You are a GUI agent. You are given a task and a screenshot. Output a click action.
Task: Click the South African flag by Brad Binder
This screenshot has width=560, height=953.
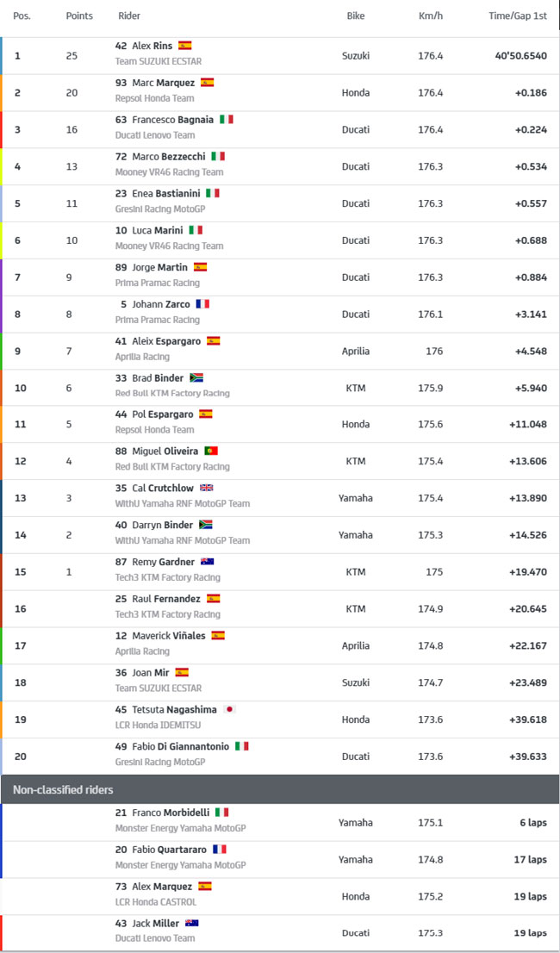[196, 377]
